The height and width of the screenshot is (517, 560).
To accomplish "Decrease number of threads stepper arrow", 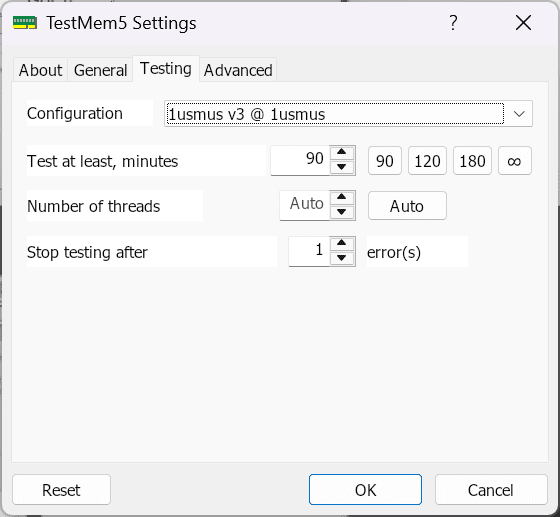I will point(342,212).
